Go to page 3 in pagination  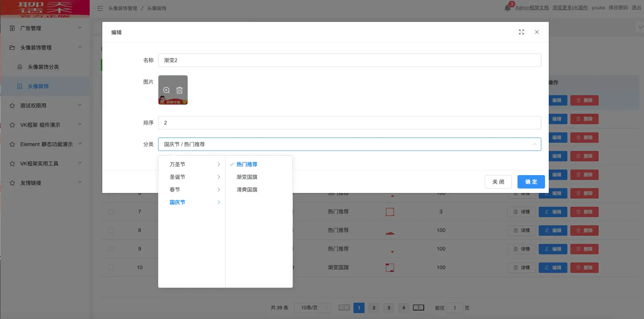389,308
